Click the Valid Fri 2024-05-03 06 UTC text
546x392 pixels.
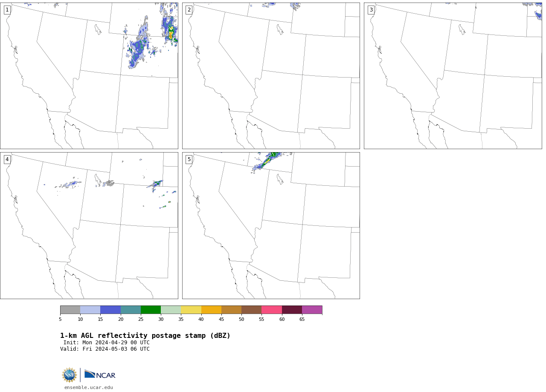point(105,349)
